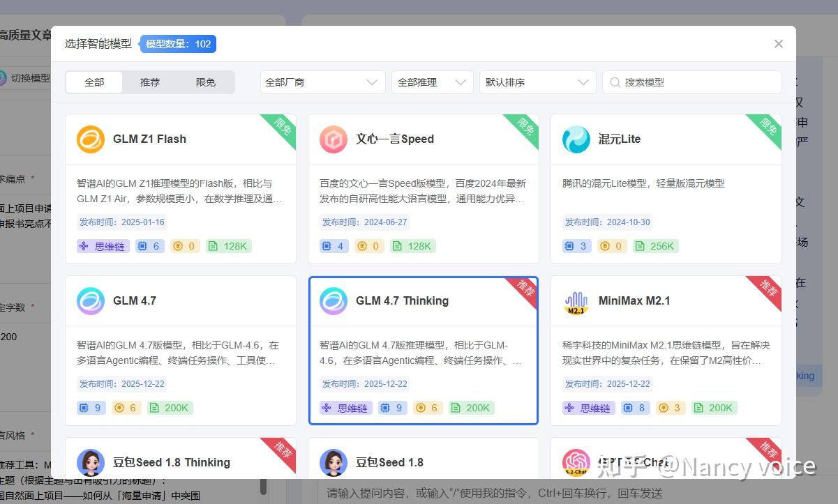Click coin tag 0 on 文心一言Speed card
The height and width of the screenshot is (504, 838).
pos(369,246)
